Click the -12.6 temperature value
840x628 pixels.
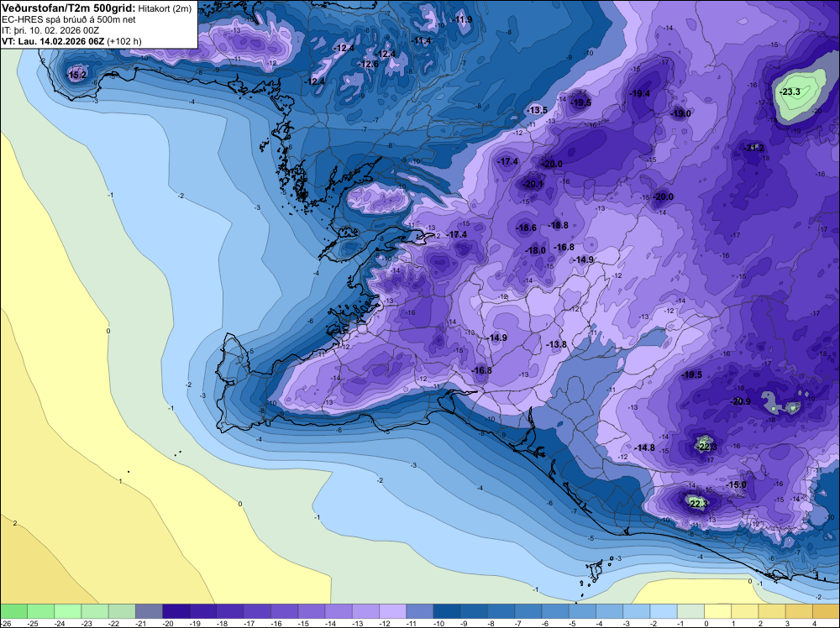tap(368, 65)
